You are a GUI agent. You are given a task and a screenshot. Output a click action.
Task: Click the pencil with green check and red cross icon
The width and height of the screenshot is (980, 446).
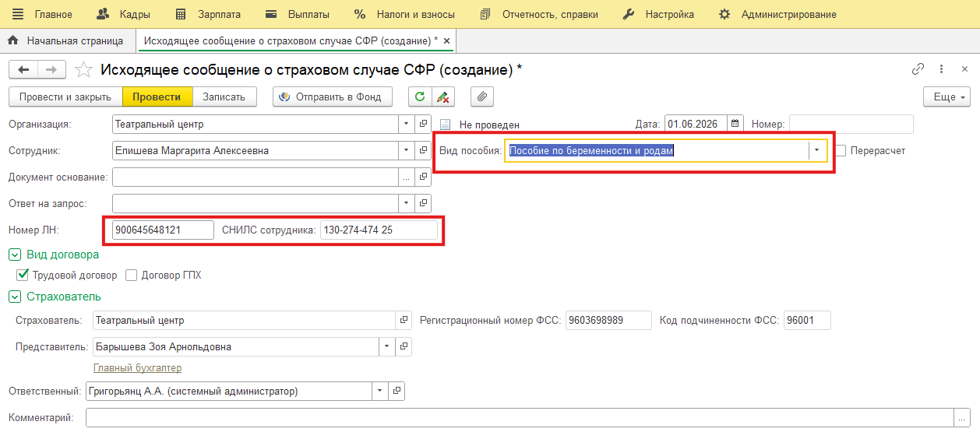443,97
